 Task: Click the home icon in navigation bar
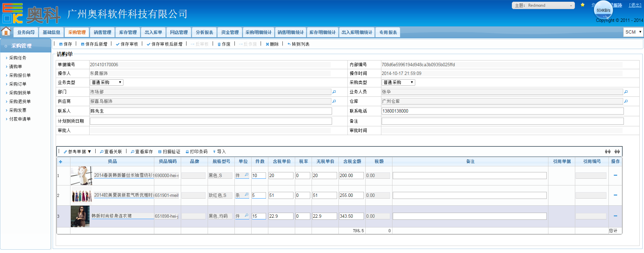point(6,32)
